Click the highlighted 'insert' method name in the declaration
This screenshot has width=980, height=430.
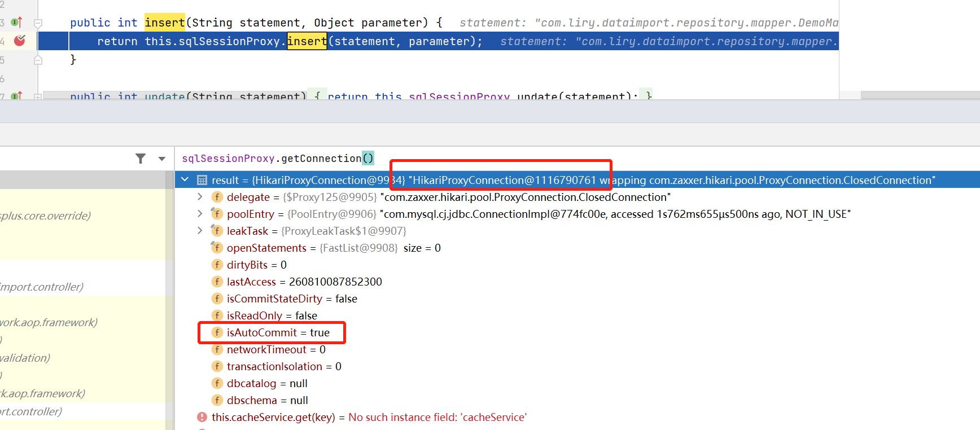coord(165,23)
